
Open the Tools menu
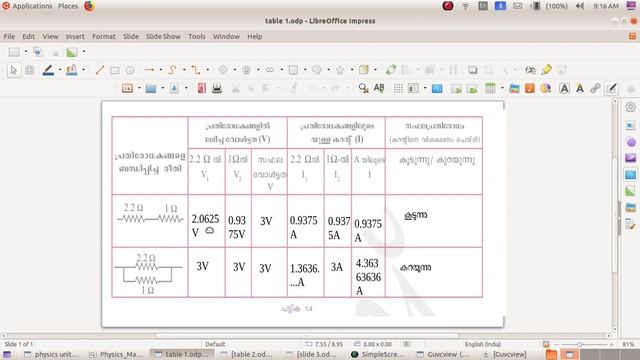point(197,36)
